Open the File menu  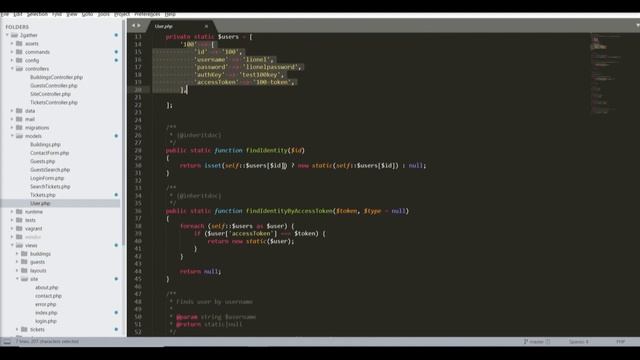4,14
